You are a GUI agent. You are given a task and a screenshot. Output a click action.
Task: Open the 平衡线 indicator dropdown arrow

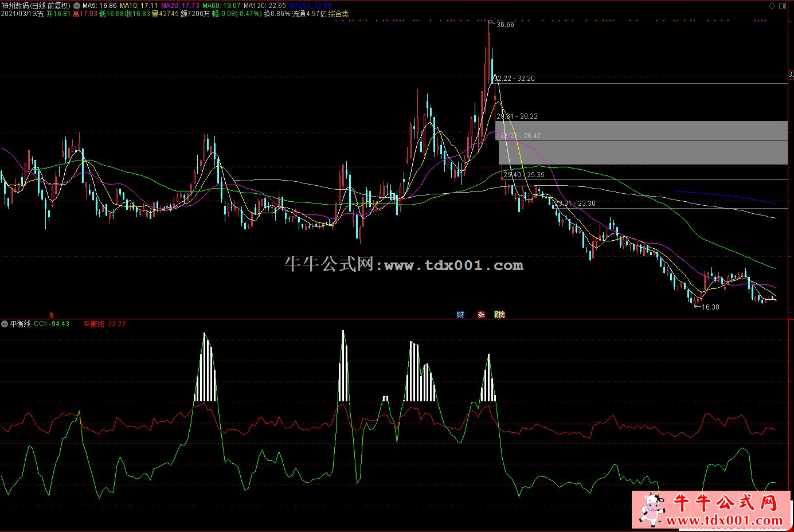pyautogui.click(x=5, y=324)
